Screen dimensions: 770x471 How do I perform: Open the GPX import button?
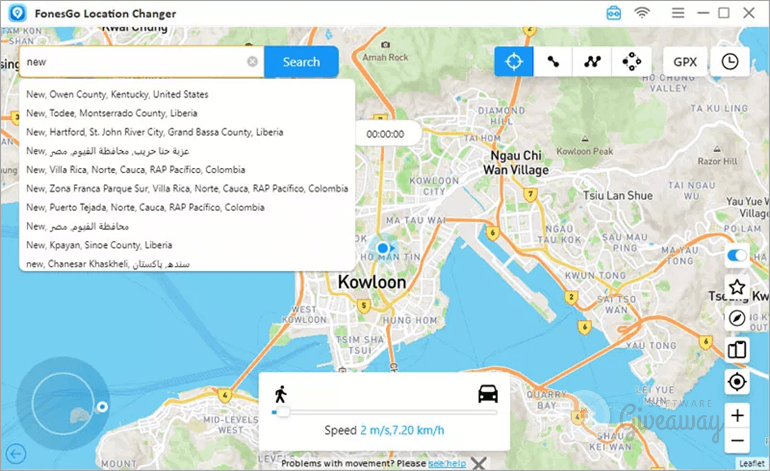click(x=685, y=62)
